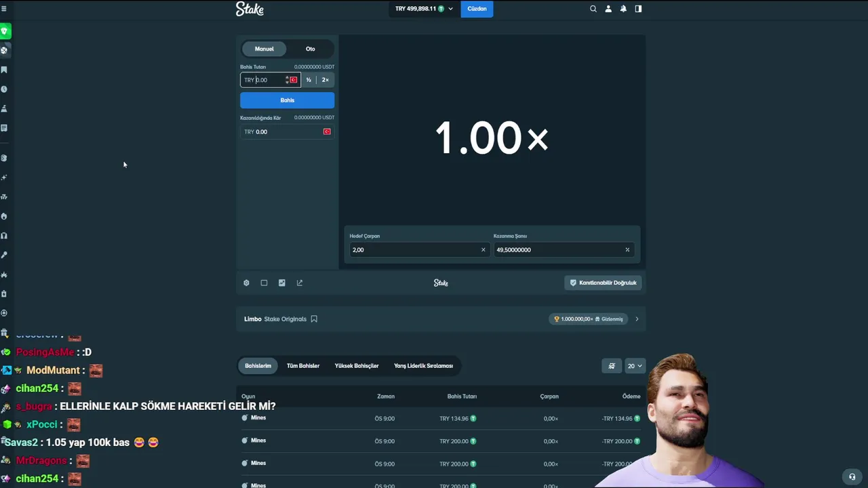Screen dimensions: 868x488
Task: Open the hamburger menu in the top-left corner
Action: pyautogui.click(x=4, y=9)
